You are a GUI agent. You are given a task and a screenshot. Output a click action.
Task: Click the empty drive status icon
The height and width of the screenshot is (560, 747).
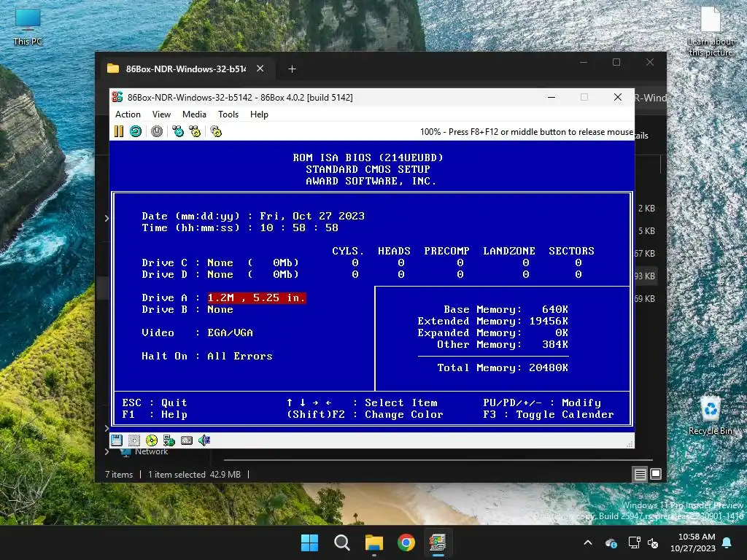(x=134, y=440)
